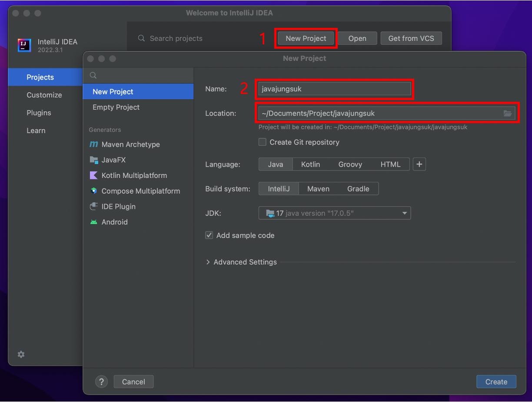Choose Maven build system
Image resolution: width=532 pixels, height=402 pixels.
[318, 189]
